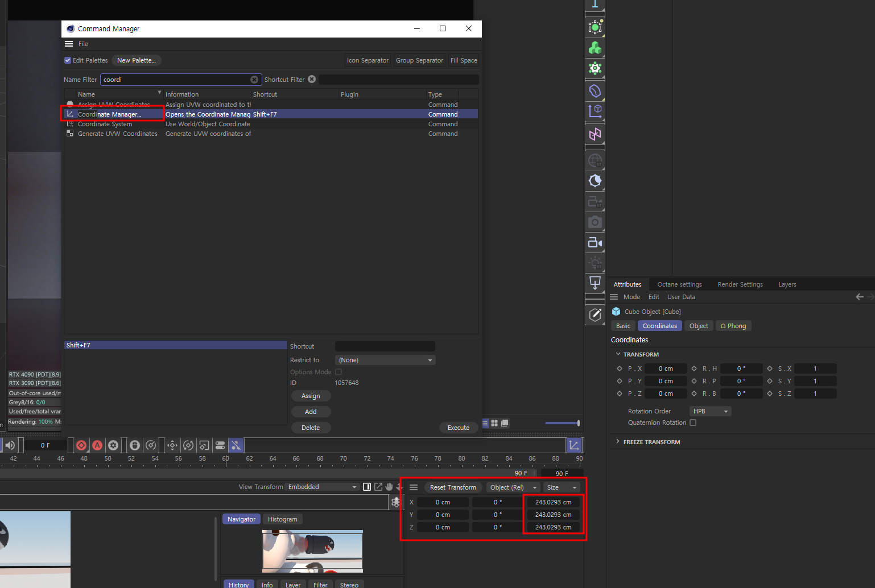875x588 pixels.
Task: Toggle the P . X keyframe diamond
Action: pos(620,368)
